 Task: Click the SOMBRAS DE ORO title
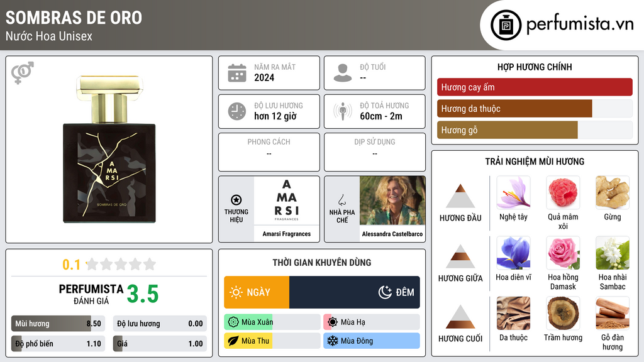(x=74, y=18)
